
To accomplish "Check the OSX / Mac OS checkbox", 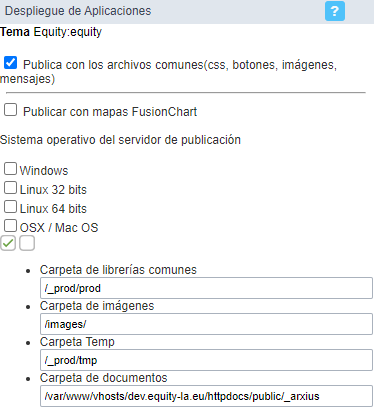I will [10, 226].
